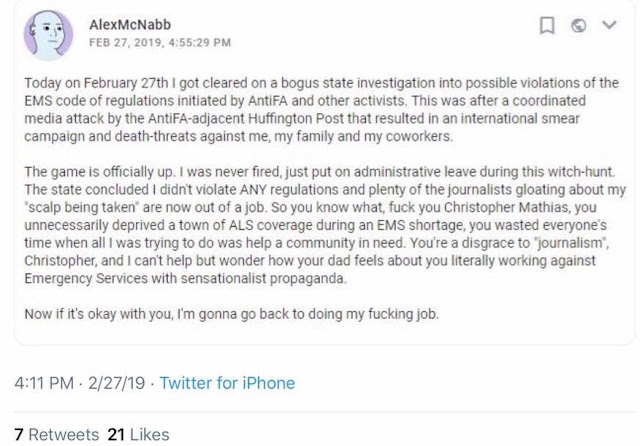Click the FEB 27, 2019 post timestamp
Image resolution: width=640 pixels, height=446 pixels.
[x=160, y=42]
